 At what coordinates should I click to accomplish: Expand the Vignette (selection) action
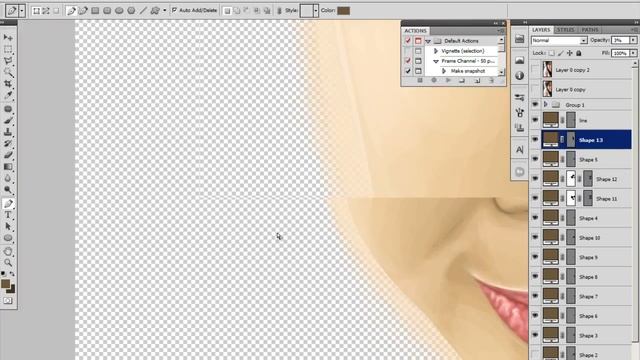(x=436, y=51)
